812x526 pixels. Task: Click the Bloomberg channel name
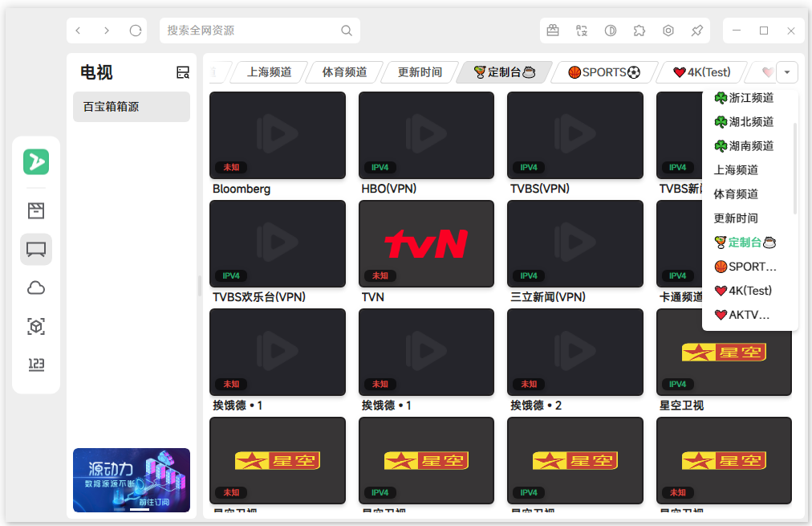pos(242,189)
